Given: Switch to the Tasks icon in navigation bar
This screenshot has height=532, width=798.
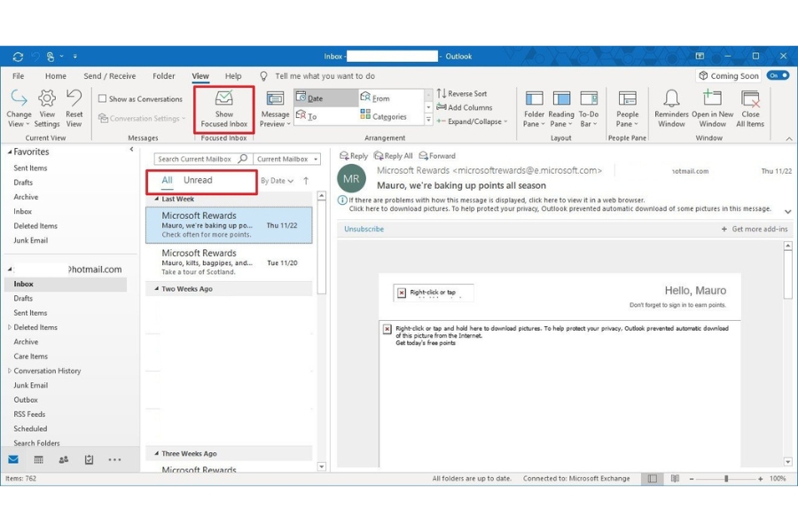Looking at the screenshot, I should (88, 459).
